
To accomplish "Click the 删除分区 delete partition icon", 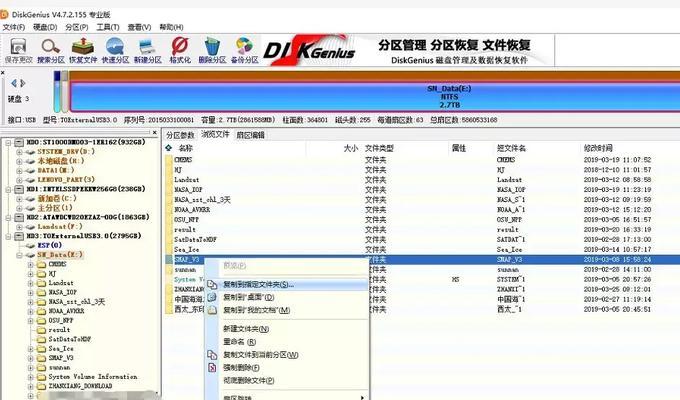I will coord(212,46).
